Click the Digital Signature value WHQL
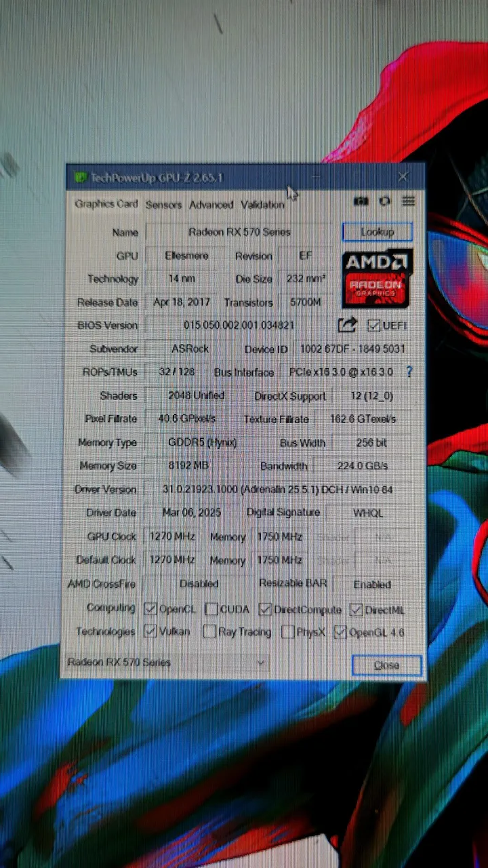This screenshot has height=868, width=488. click(x=368, y=513)
